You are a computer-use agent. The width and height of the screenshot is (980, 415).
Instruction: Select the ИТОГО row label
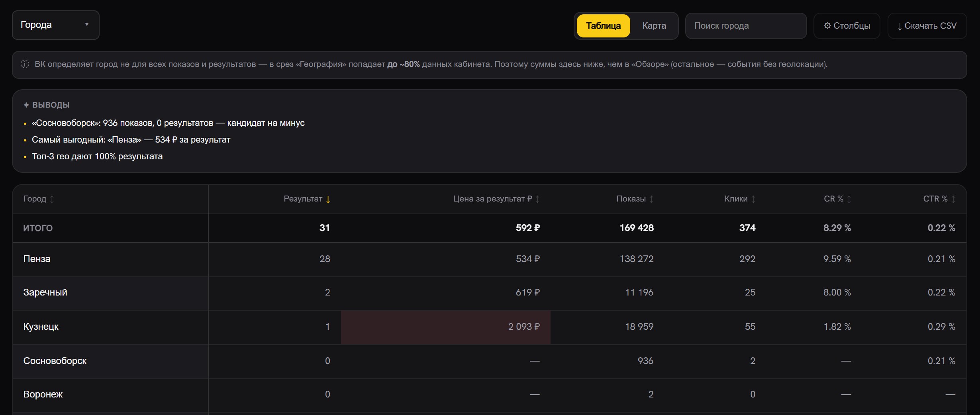(x=38, y=228)
